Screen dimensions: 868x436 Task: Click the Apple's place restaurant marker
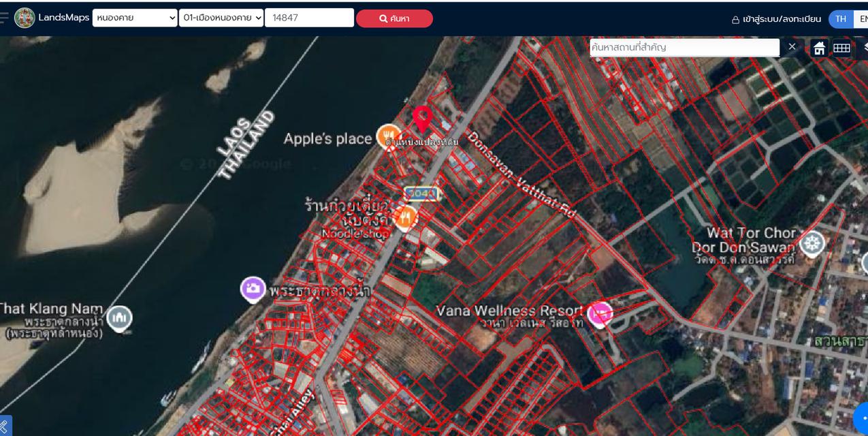pos(388,136)
